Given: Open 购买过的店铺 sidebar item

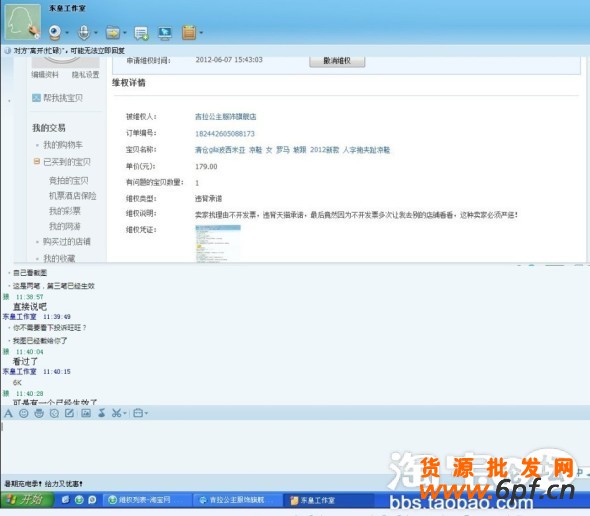Looking at the screenshot, I should click(x=67, y=242).
